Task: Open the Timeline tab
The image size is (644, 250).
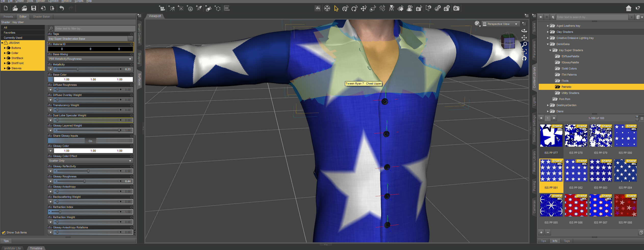Action: [36, 248]
